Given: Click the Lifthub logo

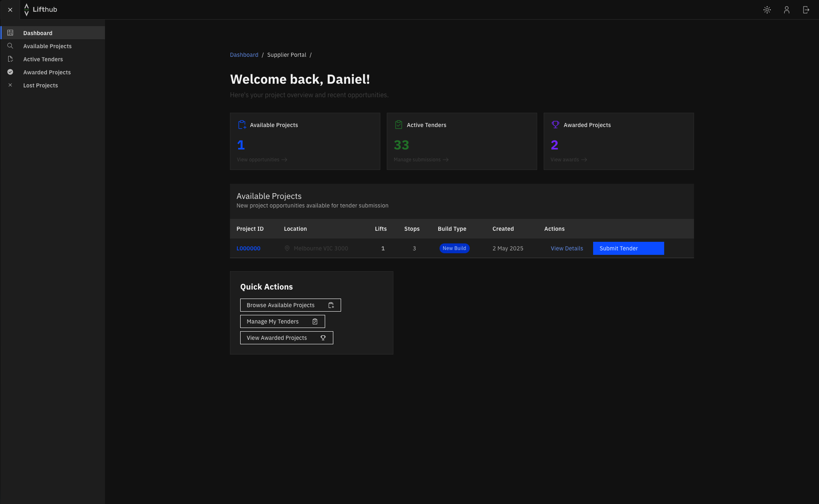Looking at the screenshot, I should click(40, 9).
